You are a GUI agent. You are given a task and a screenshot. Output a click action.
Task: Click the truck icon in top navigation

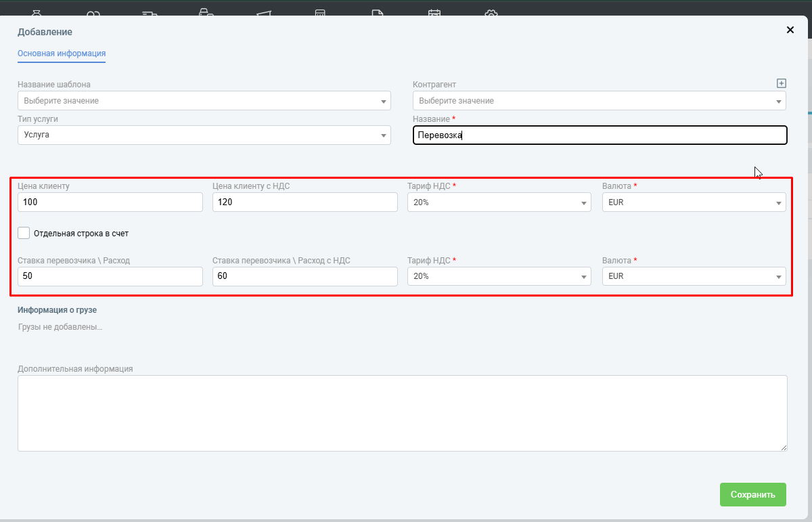click(x=150, y=13)
